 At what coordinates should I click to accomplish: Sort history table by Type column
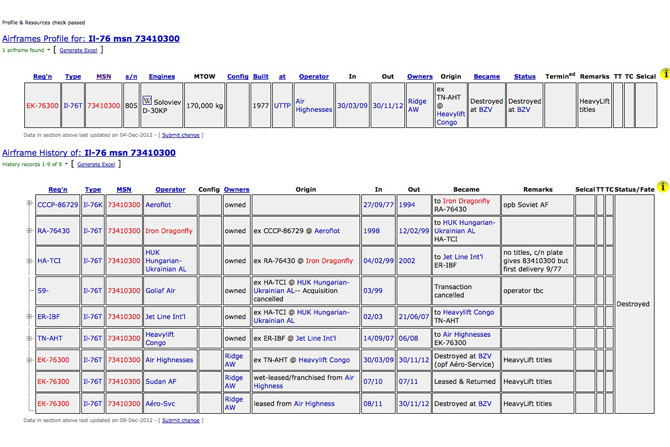[x=93, y=189]
